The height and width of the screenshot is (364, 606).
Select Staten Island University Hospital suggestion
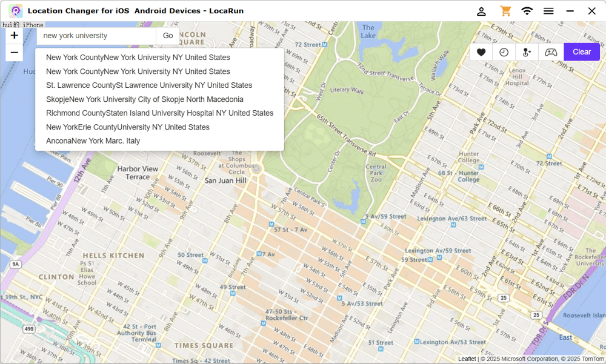coord(159,113)
